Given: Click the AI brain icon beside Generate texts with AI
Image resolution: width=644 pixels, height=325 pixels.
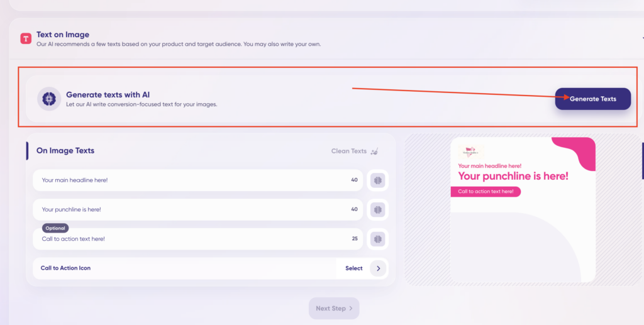Looking at the screenshot, I should pos(49,99).
